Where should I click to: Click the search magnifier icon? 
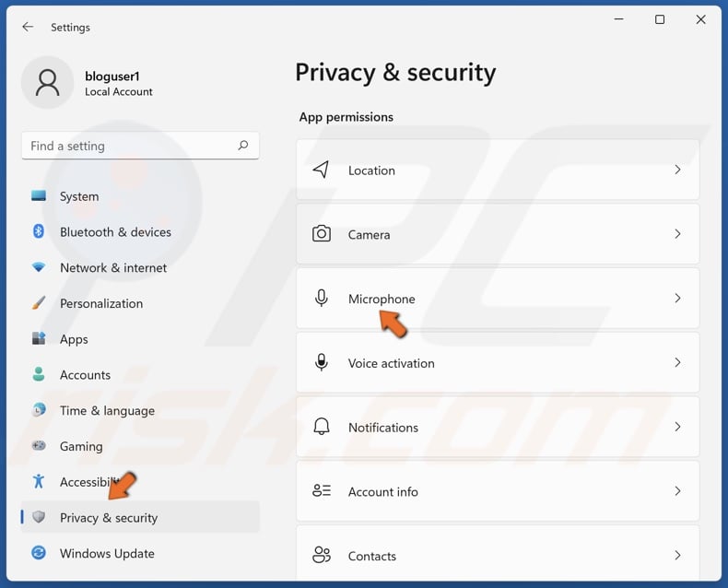243,146
